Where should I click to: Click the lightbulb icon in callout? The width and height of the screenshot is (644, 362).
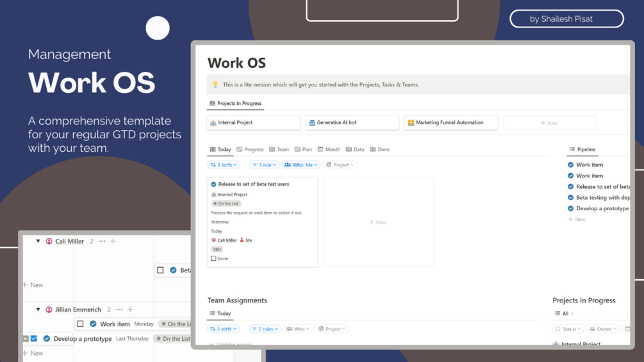coord(215,84)
